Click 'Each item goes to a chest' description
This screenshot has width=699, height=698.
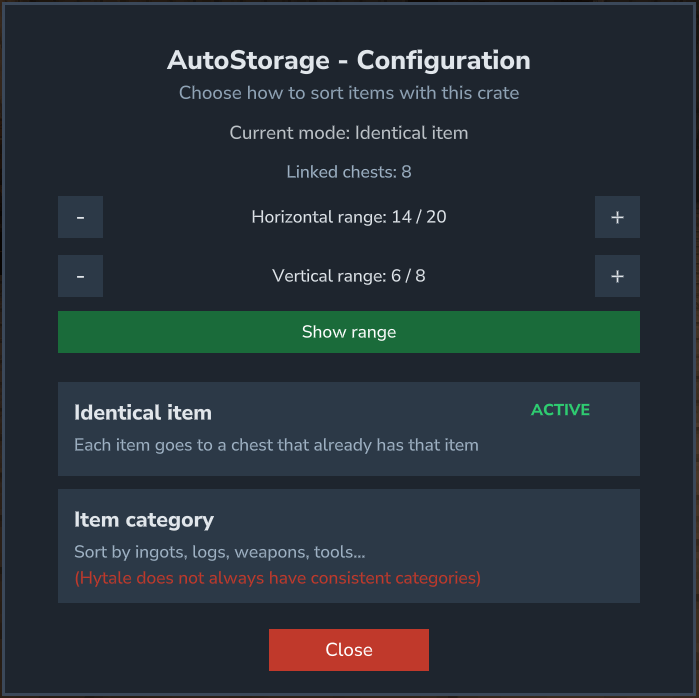[276, 444]
